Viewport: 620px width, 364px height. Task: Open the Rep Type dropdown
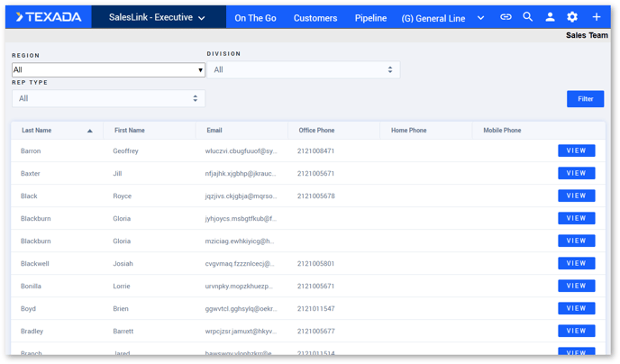click(x=108, y=98)
